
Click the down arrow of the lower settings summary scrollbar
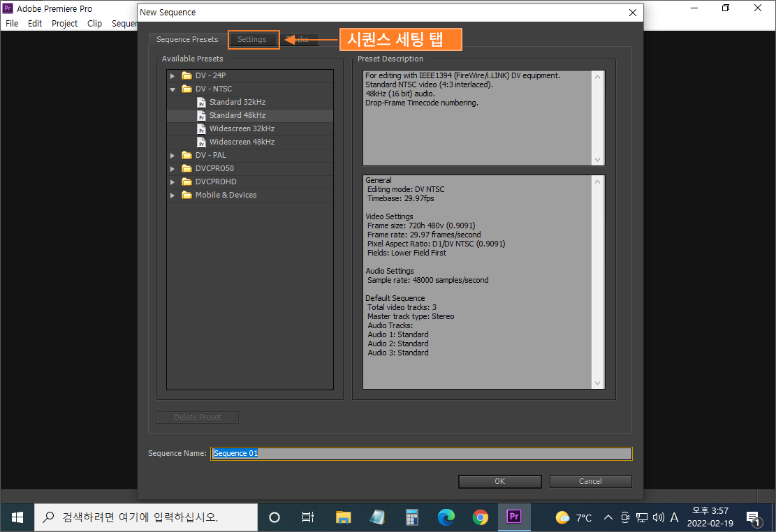[597, 383]
